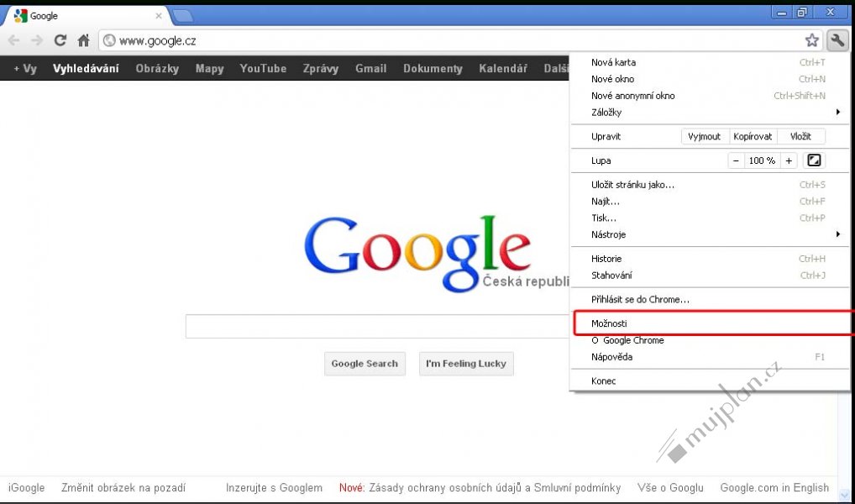Image resolution: width=855 pixels, height=504 pixels.
Task: Open Zásady ochrany osobních údajů link
Action: click(445, 488)
